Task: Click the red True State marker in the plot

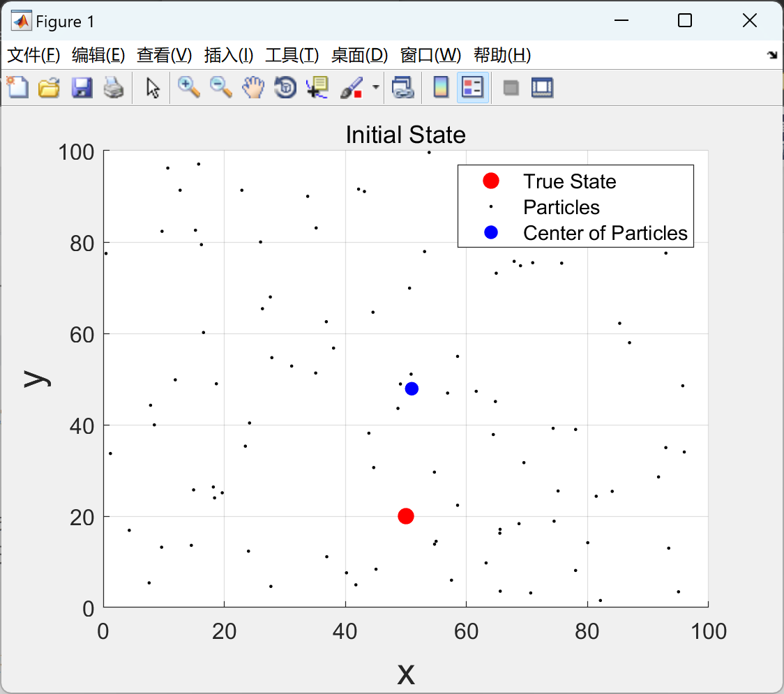Action: [405, 516]
